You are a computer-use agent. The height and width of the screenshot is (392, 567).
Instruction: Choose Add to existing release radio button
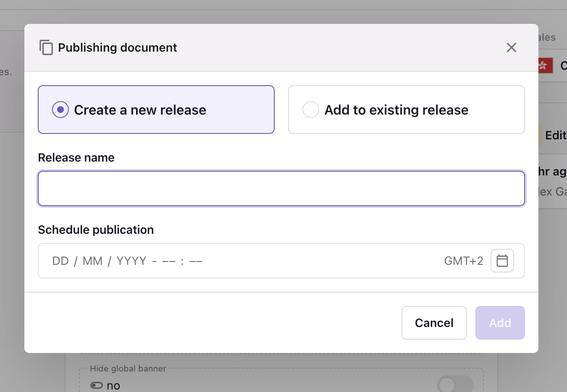coord(311,110)
